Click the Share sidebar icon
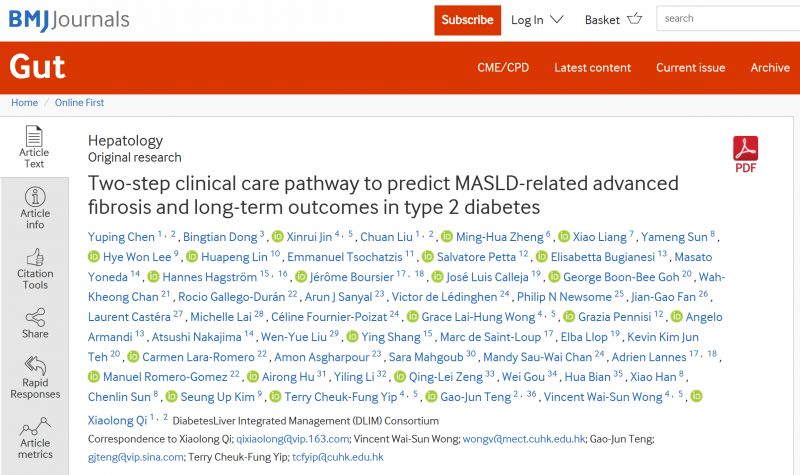This screenshot has height=475, width=800. pos(34,317)
